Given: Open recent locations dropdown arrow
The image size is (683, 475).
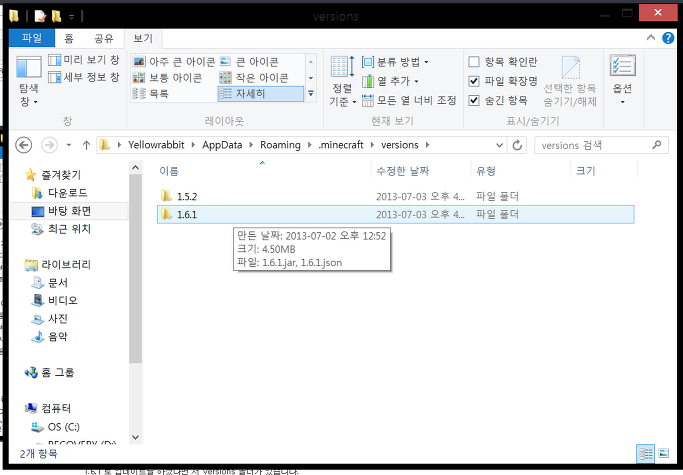Looking at the screenshot, I should tap(69, 145).
